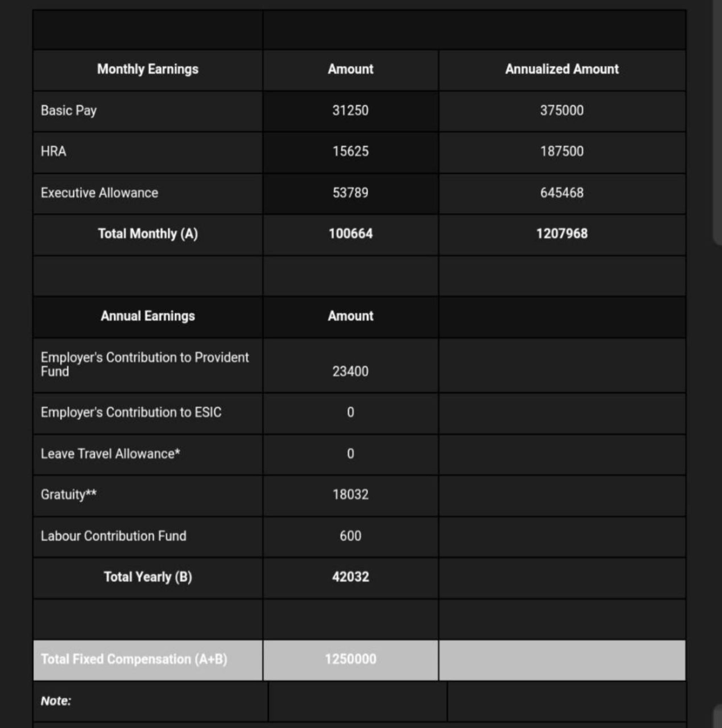Click the vertical scrollbar thumb on the right edge
The image size is (722, 728).
pyautogui.click(x=717, y=123)
